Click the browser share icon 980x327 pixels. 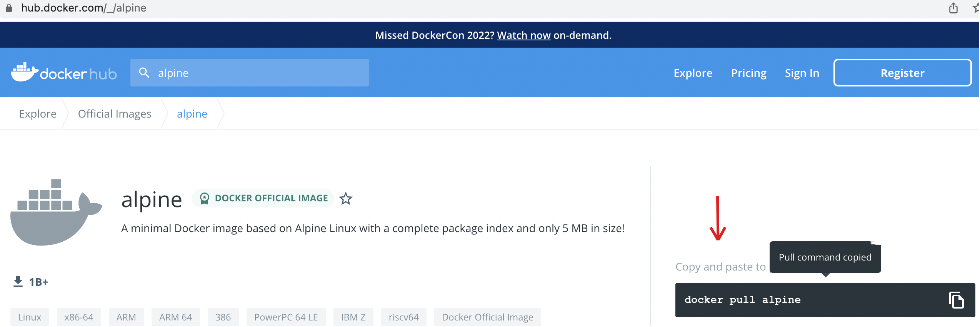(x=953, y=8)
